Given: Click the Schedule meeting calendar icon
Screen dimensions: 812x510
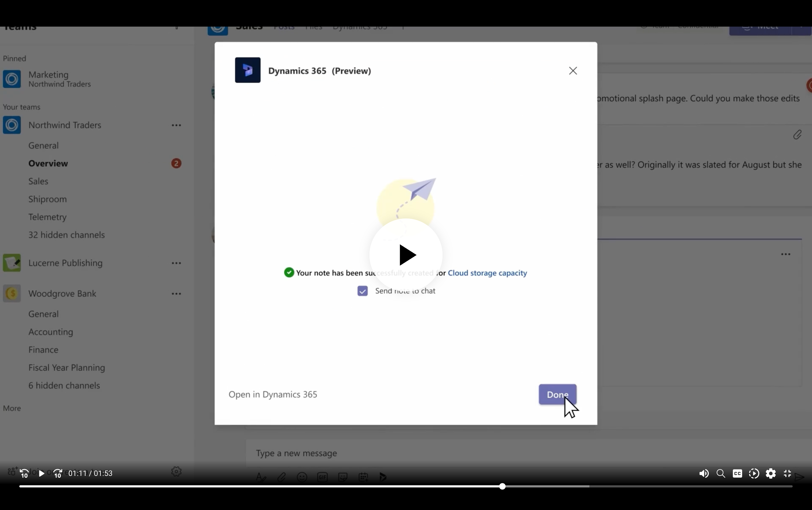Looking at the screenshot, I should [363, 477].
